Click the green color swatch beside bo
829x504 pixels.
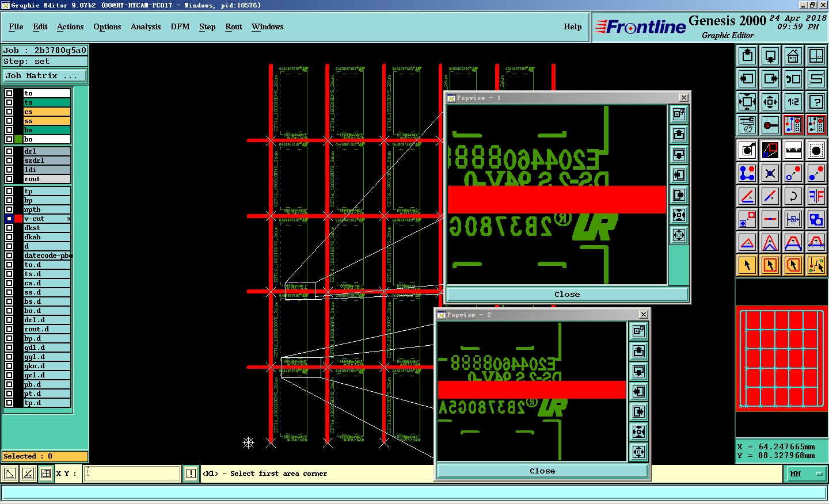[18, 139]
